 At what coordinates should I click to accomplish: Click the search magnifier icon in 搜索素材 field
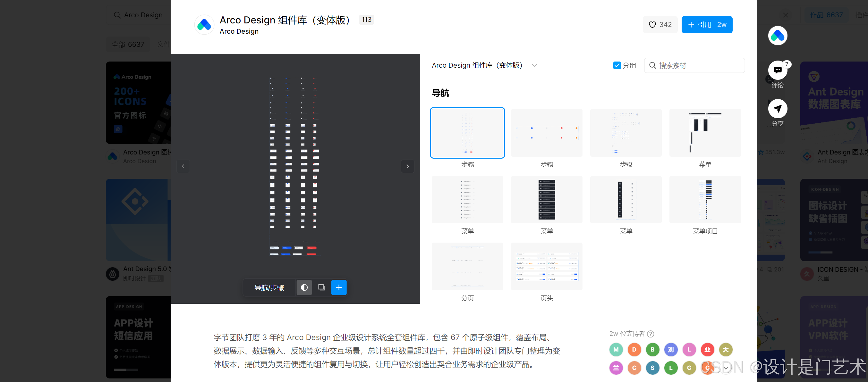tap(653, 65)
